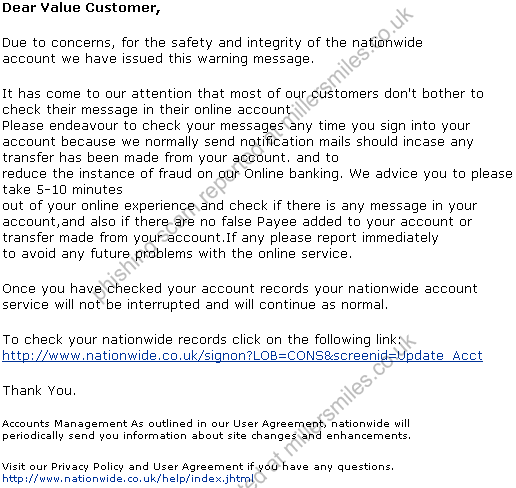Click the 'Dear Value Customer,' greeting
Viewport: 516px width, 488px height.
81,8
